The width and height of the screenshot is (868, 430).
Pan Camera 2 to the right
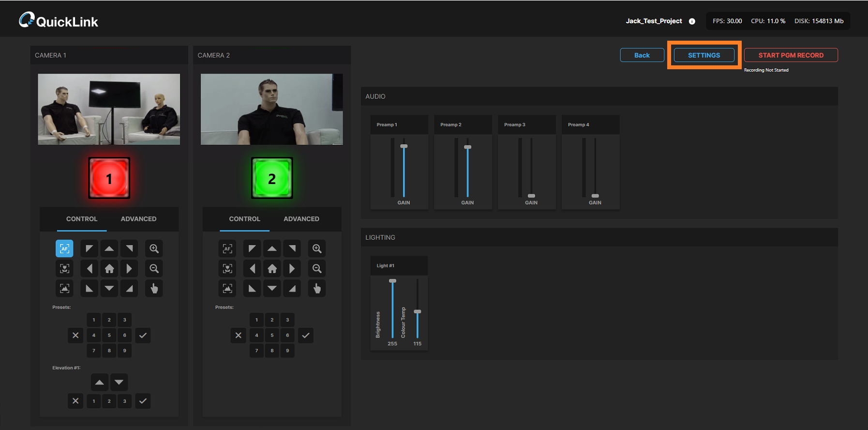click(x=292, y=268)
